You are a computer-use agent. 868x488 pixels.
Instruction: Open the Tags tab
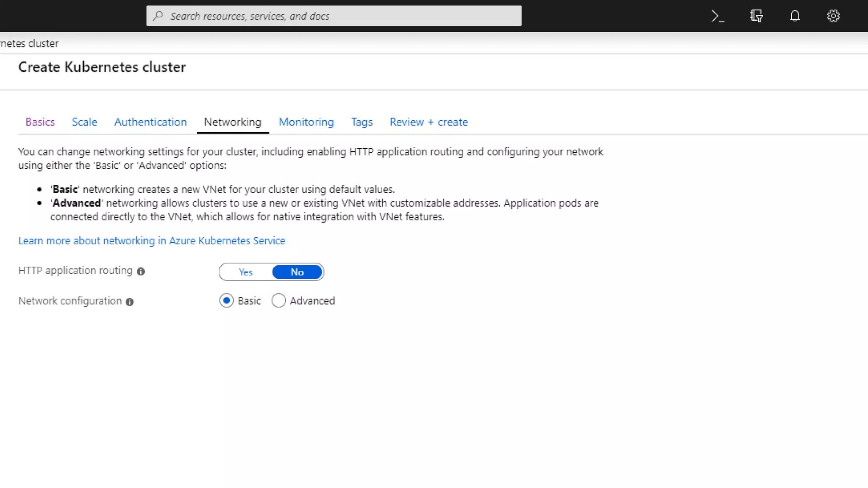[362, 122]
